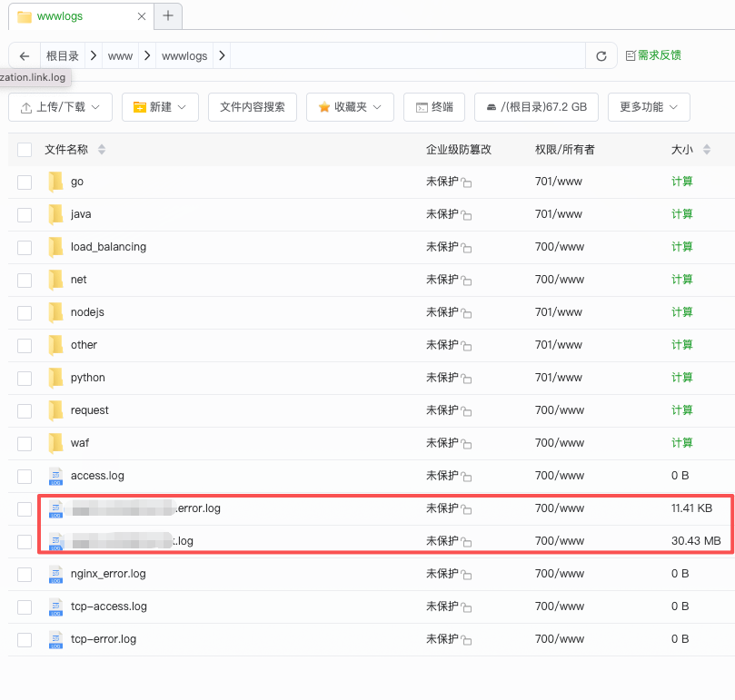Click the 大小 column sort arrows

tap(706, 150)
